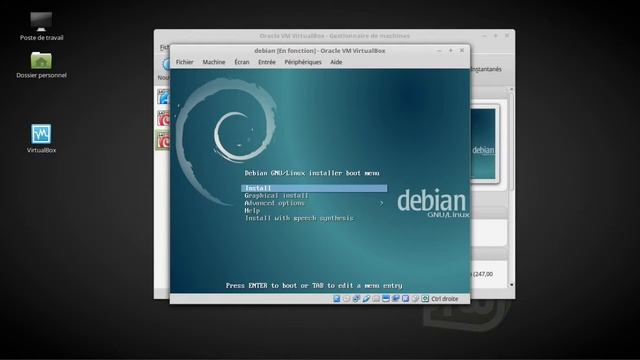Pick Install with speech synthesis entry

click(x=299, y=218)
